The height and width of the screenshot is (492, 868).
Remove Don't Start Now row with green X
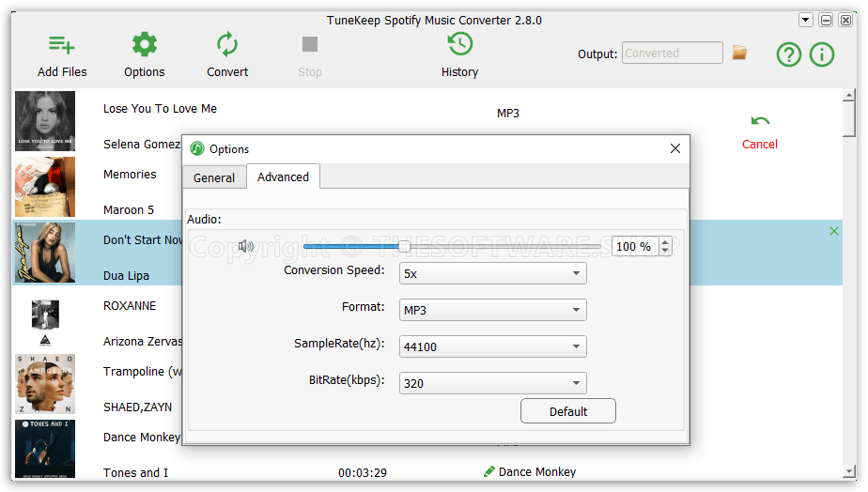pyautogui.click(x=834, y=231)
